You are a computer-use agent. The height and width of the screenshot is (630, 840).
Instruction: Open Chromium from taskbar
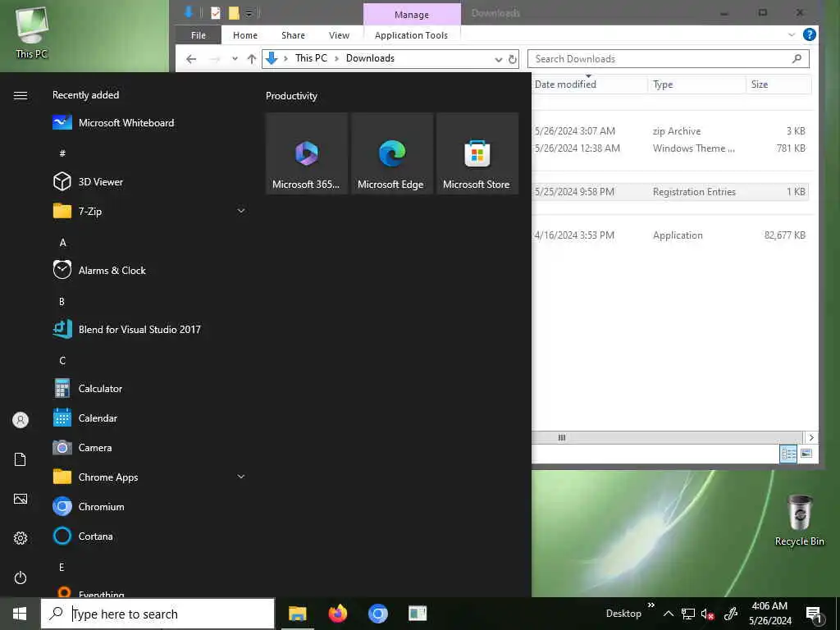click(377, 614)
